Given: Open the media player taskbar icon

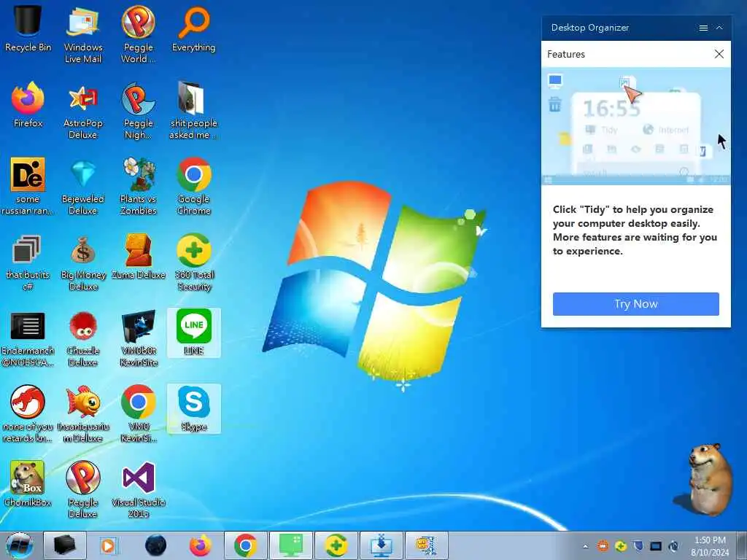Looking at the screenshot, I should click(109, 545).
